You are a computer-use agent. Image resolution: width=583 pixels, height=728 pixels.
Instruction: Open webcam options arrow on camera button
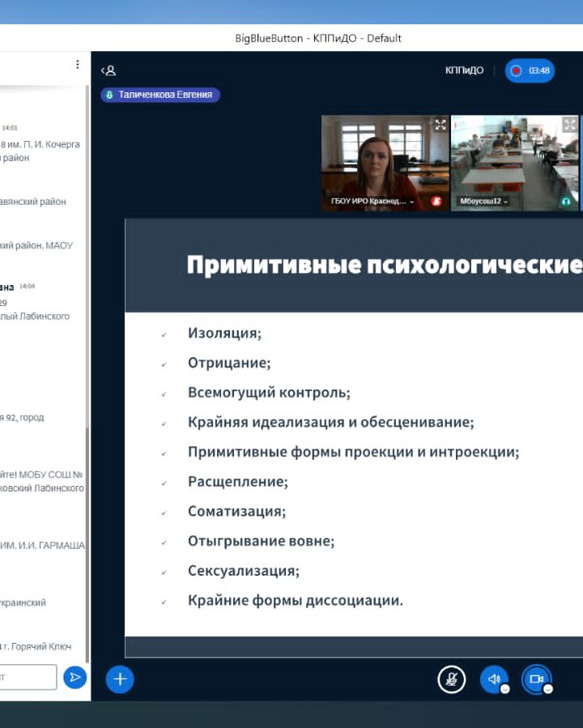click(548, 689)
